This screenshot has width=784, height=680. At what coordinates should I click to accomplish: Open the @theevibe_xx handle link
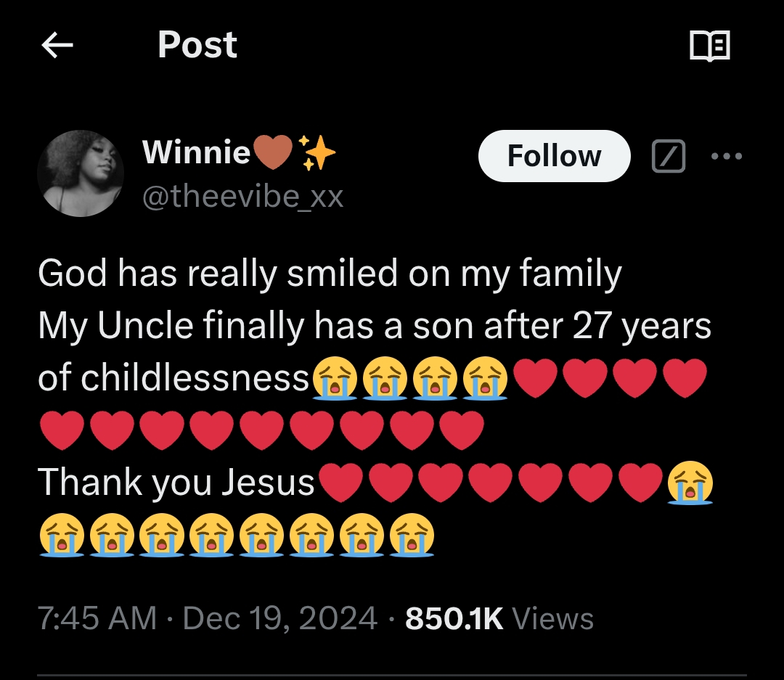click(x=242, y=196)
